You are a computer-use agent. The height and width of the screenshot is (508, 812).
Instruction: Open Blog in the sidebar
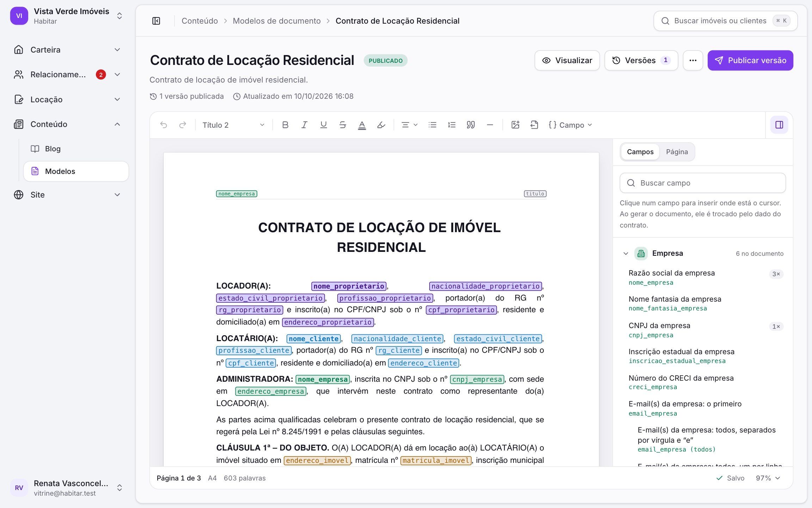76,149
